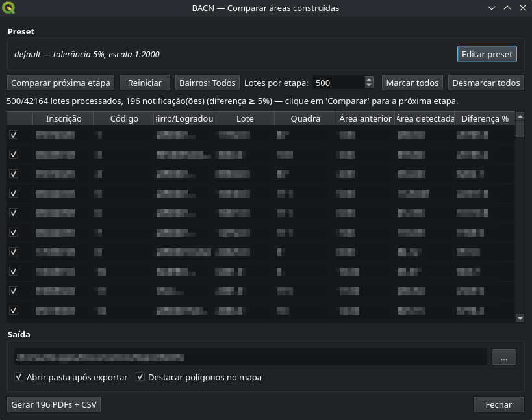Click Gerar 196 PDFs + CSV button
Screen dimensions: 532x420
click(54, 404)
